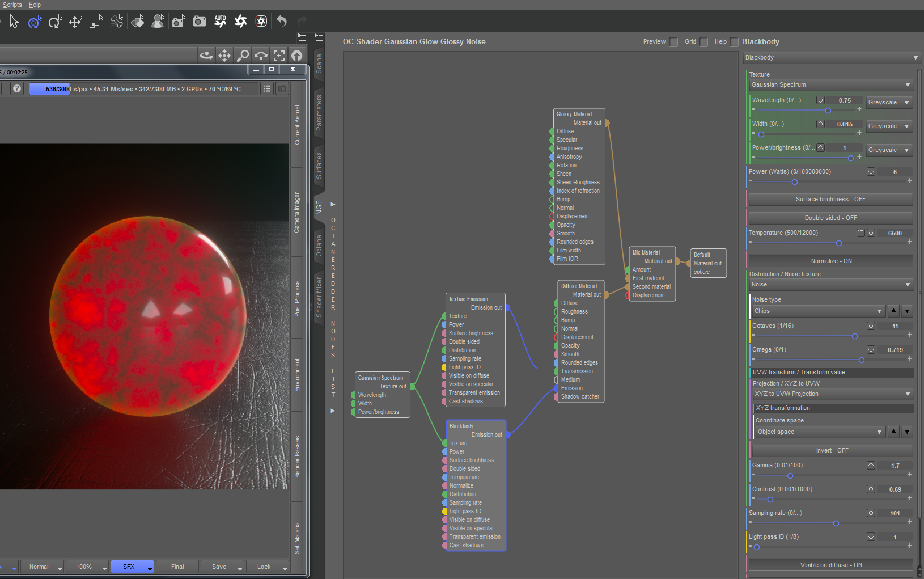Enable the Preview checkbox
This screenshot has width=924, height=579.
(673, 42)
